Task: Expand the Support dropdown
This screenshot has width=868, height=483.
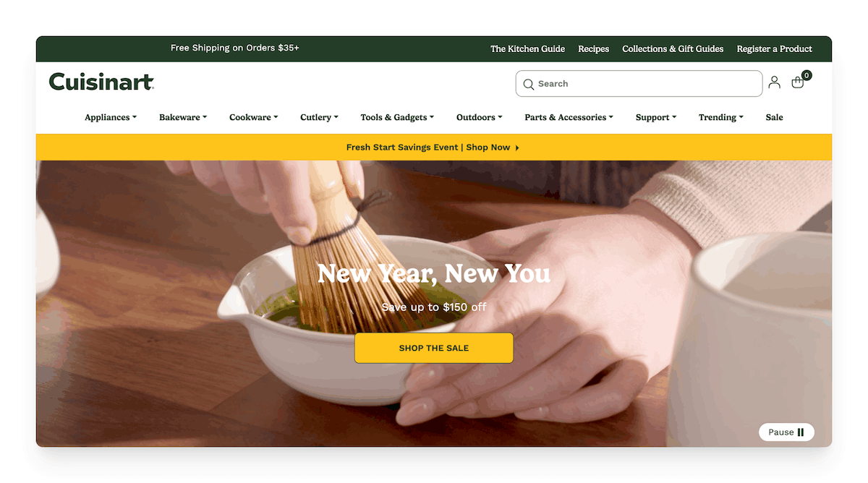Action: (x=656, y=117)
